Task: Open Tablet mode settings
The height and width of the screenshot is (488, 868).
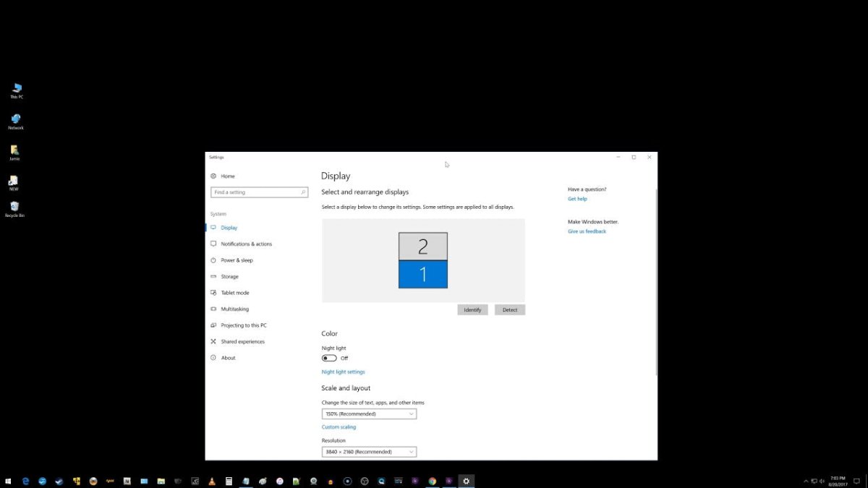Action: point(234,292)
